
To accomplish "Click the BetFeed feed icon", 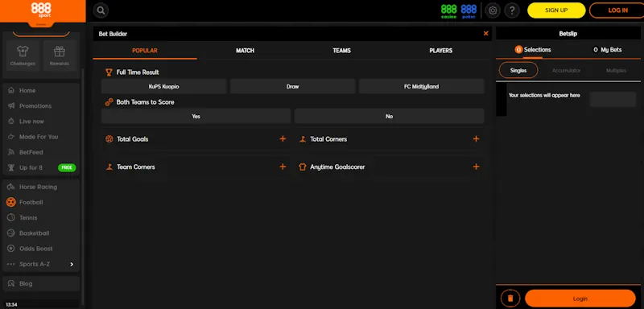I will tap(11, 152).
